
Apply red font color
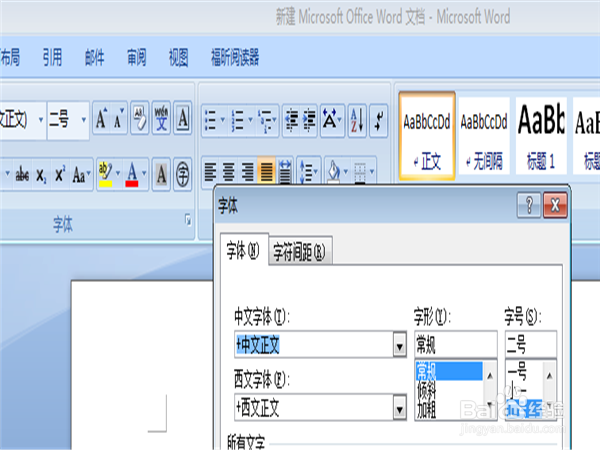click(132, 174)
